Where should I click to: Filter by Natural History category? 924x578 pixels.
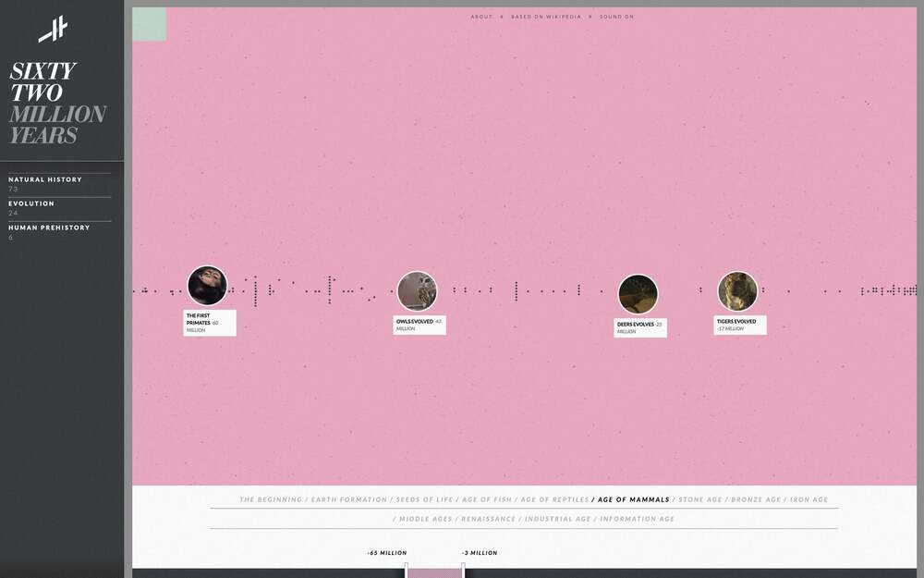(x=45, y=179)
